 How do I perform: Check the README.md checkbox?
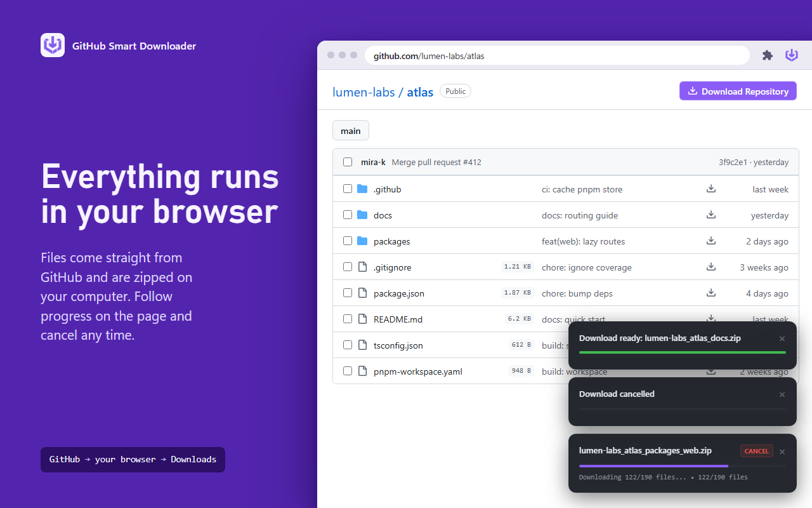pyautogui.click(x=348, y=319)
